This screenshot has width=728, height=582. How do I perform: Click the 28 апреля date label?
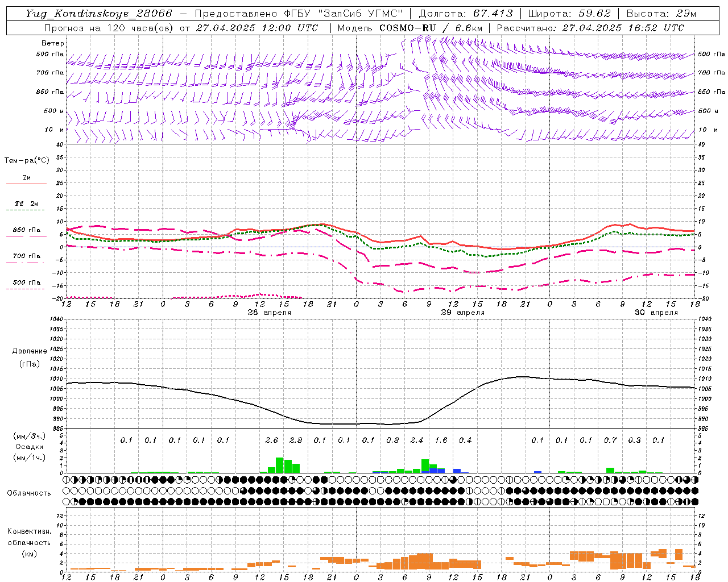[x=270, y=313]
